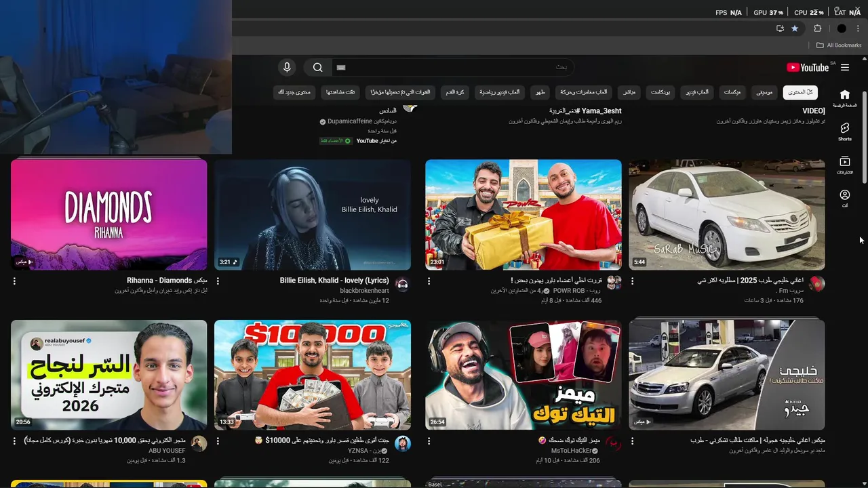Open the Billie Eilish lovely thumbnail
This screenshot has height=488, width=868.
pyautogui.click(x=313, y=215)
